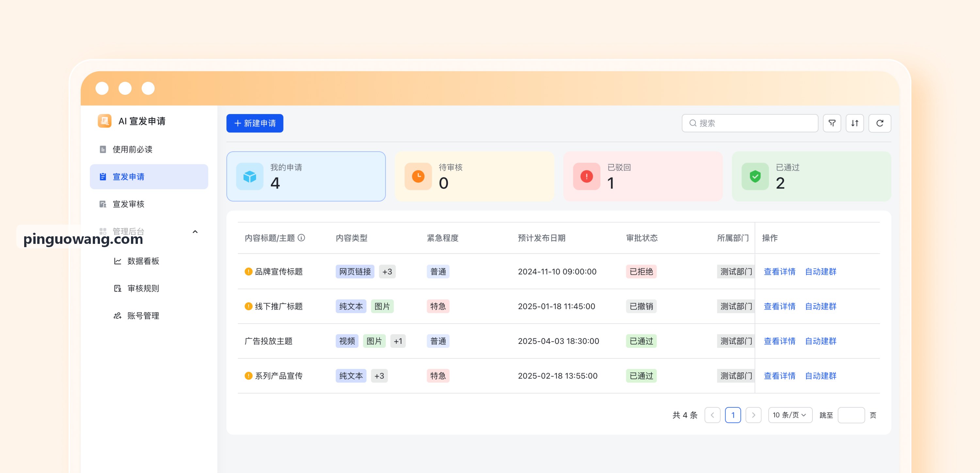Open 宣发审核 in the sidebar
Screen dimensions: 980x473
coord(149,204)
